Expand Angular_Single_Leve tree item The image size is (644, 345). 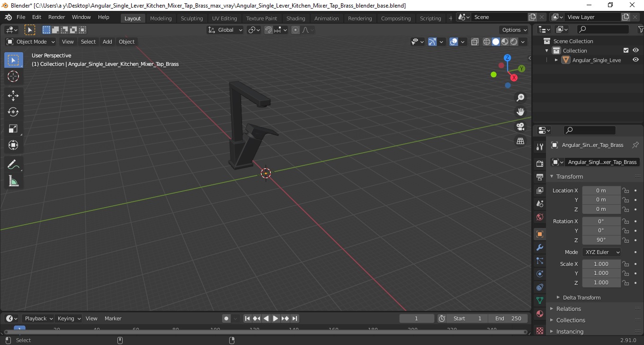[556, 60]
